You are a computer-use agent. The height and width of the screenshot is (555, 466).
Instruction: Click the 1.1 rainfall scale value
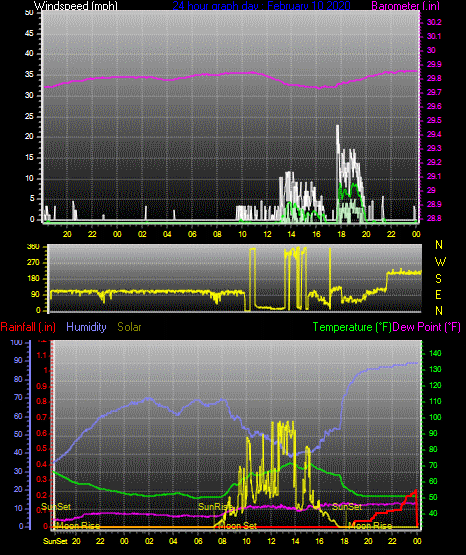(42, 355)
